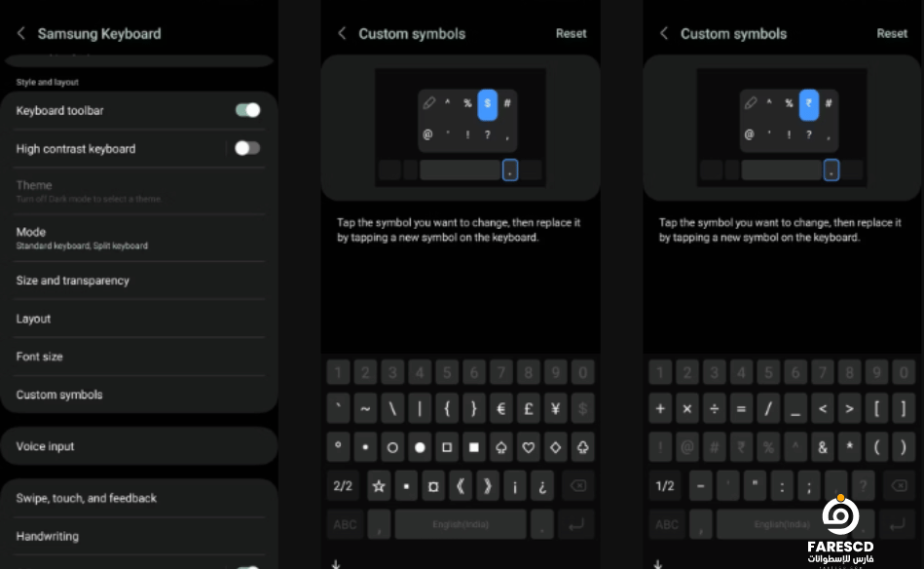Viewport: 924px width, 569px height.
Task: Open the Handwriting setting
Action: point(139,537)
